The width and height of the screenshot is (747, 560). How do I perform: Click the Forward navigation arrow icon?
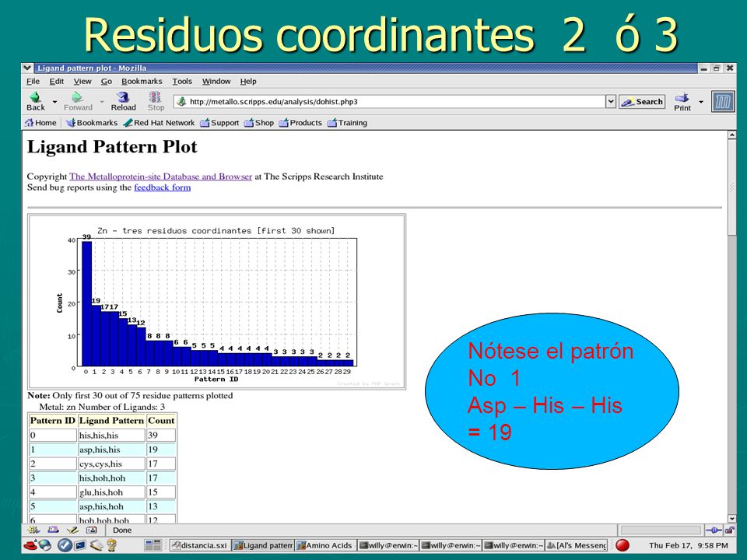click(x=77, y=96)
